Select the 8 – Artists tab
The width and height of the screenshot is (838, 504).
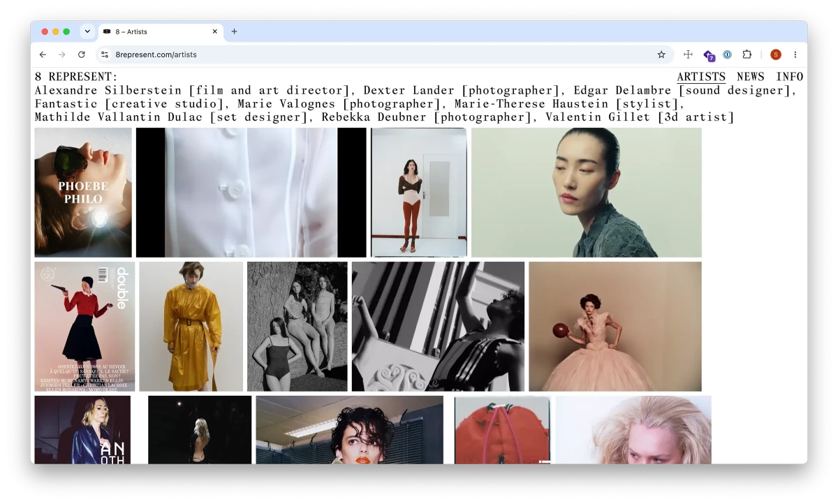click(160, 31)
